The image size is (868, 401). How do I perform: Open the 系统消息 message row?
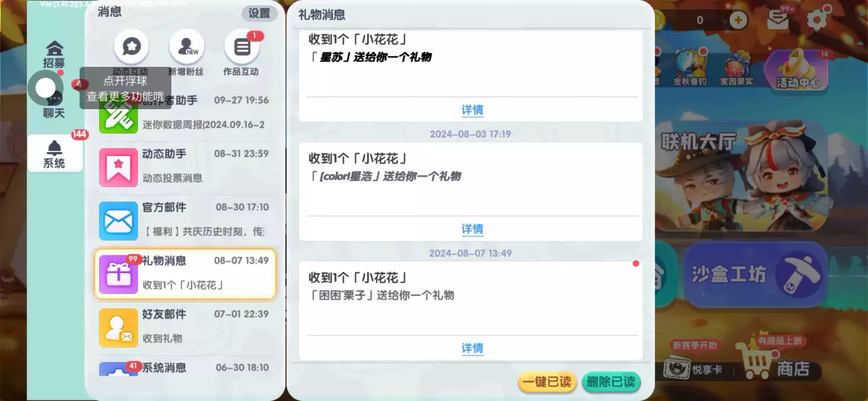coord(185,368)
